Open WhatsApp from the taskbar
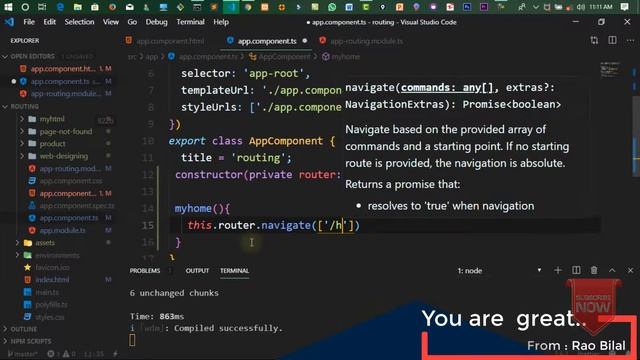The height and width of the screenshot is (360, 640). coord(332,7)
